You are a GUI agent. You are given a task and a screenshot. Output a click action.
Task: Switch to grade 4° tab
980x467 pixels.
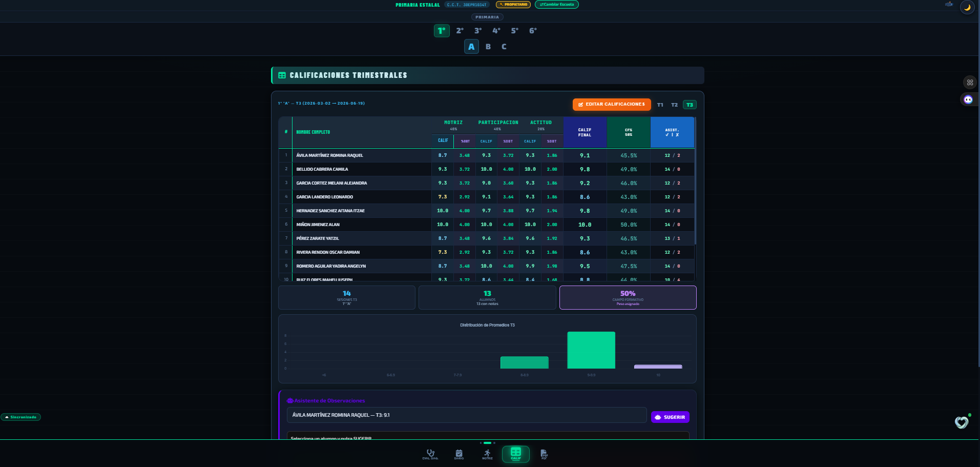[x=496, y=31]
